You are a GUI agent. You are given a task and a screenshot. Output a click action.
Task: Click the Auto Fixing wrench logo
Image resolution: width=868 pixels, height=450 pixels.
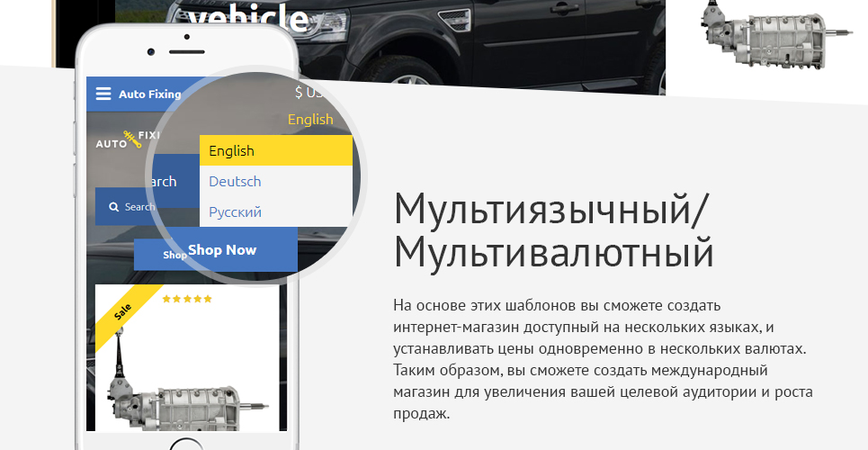(129, 139)
